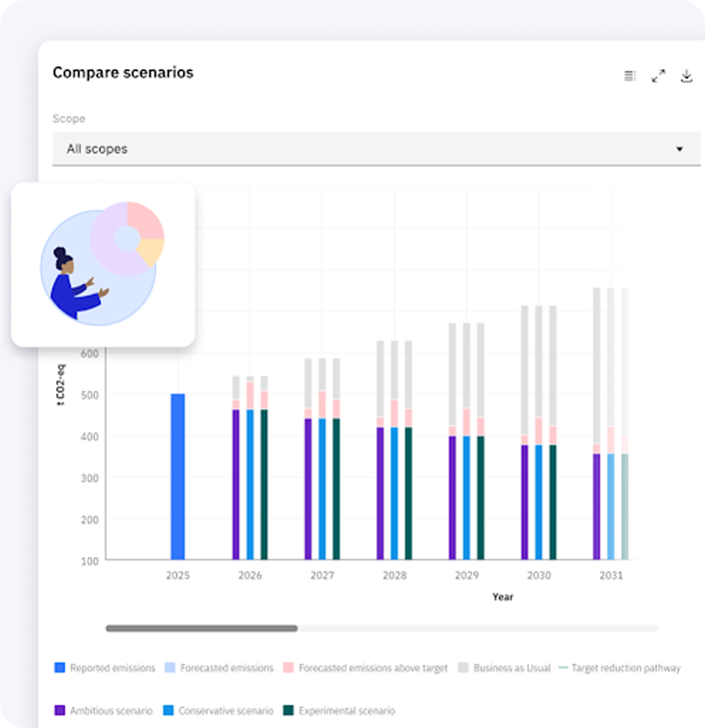
Task: Toggle Target reduction pathway legend item
Action: tap(619, 667)
